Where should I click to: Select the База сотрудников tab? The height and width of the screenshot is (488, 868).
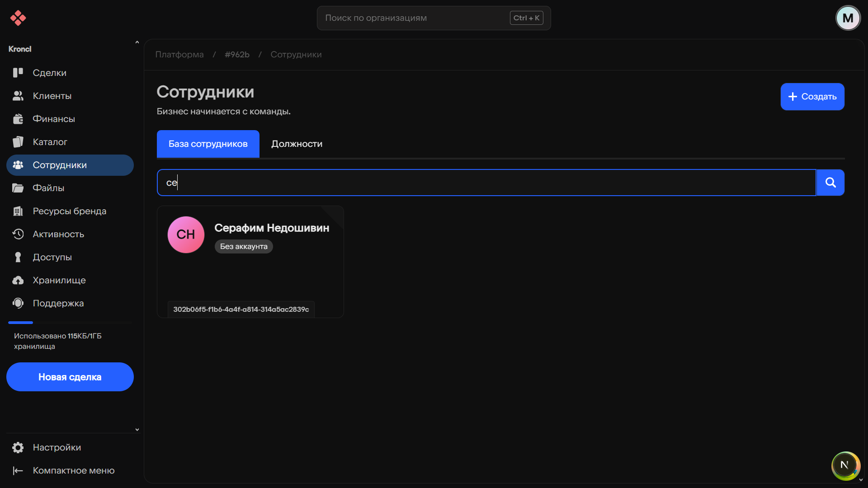tap(208, 144)
